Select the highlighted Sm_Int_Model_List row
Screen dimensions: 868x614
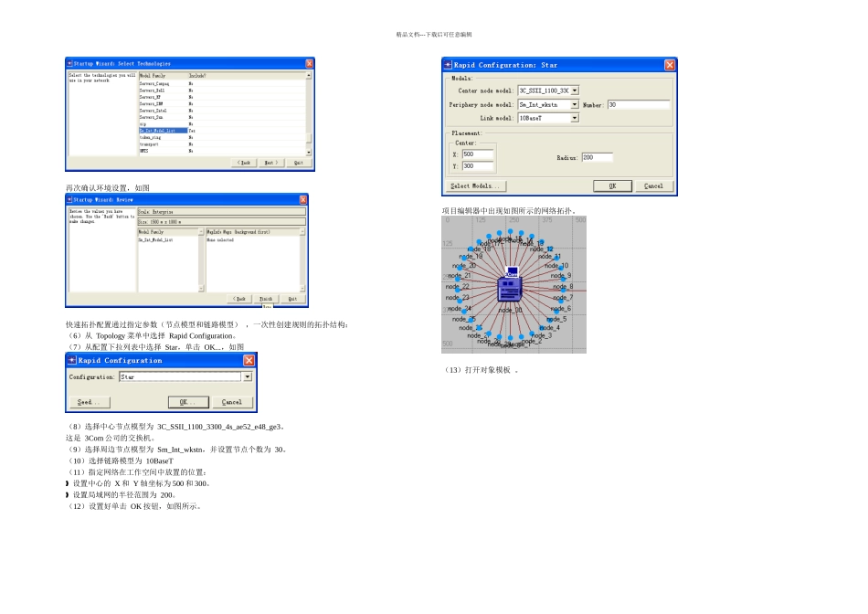pos(163,131)
